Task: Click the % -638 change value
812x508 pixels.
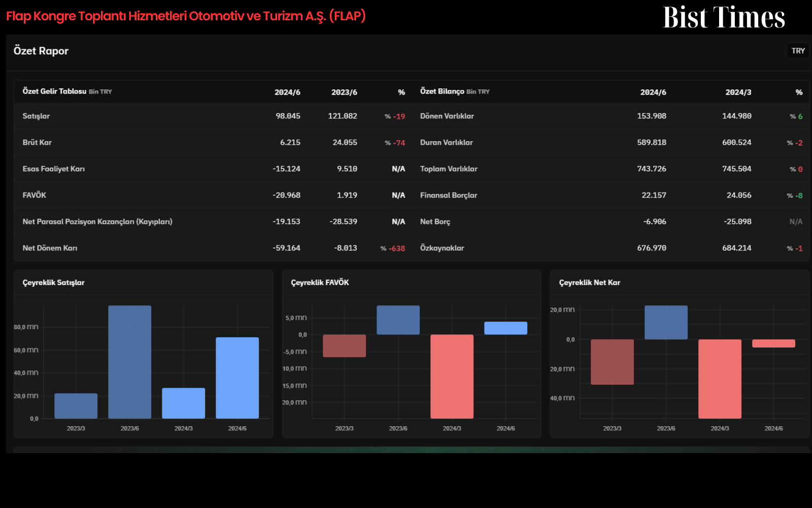Action: click(393, 248)
